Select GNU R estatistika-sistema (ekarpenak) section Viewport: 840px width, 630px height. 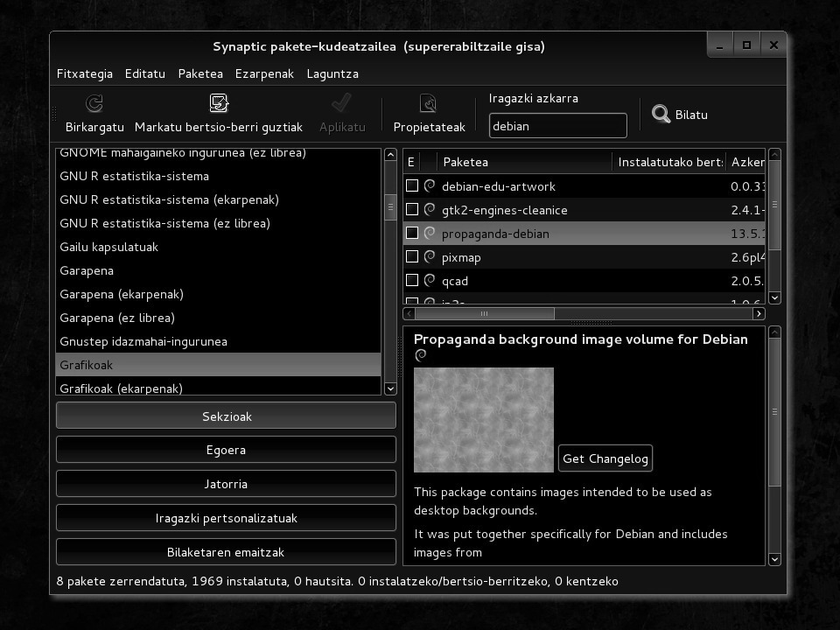point(218,199)
